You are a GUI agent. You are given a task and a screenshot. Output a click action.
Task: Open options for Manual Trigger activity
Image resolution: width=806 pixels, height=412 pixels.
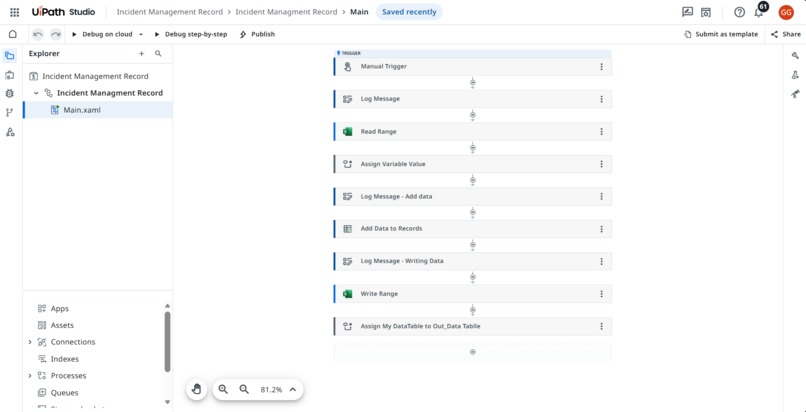(x=601, y=67)
